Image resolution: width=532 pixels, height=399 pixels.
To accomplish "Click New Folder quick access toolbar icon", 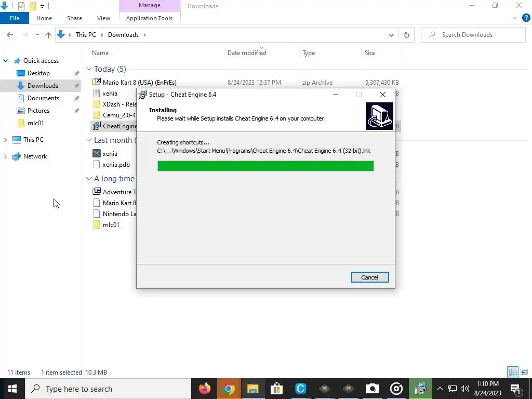I will (33, 6).
